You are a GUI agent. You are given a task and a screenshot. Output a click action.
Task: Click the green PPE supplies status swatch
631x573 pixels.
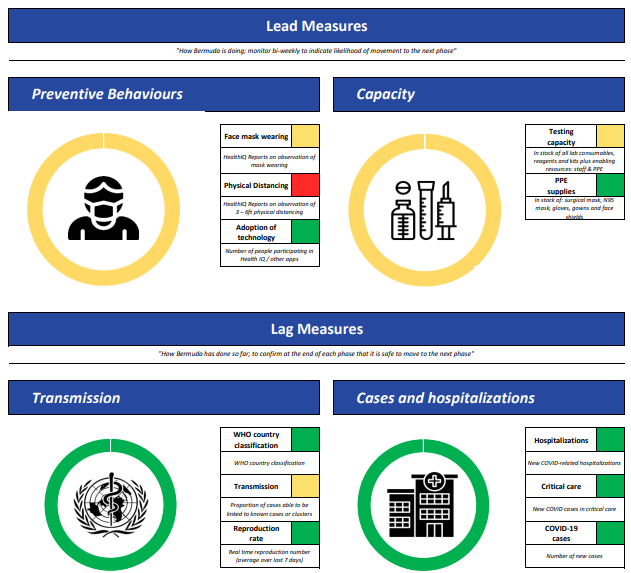tap(610, 185)
